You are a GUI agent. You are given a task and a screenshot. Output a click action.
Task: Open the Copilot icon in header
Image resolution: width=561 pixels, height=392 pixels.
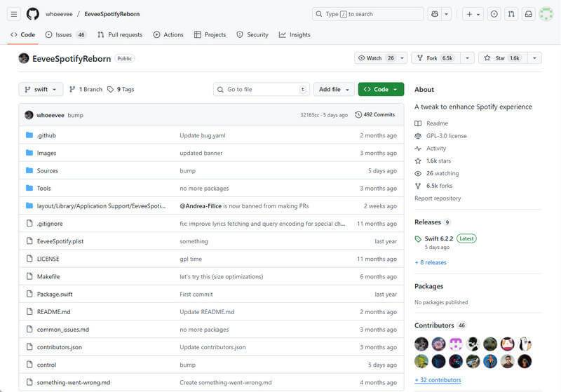(x=435, y=14)
